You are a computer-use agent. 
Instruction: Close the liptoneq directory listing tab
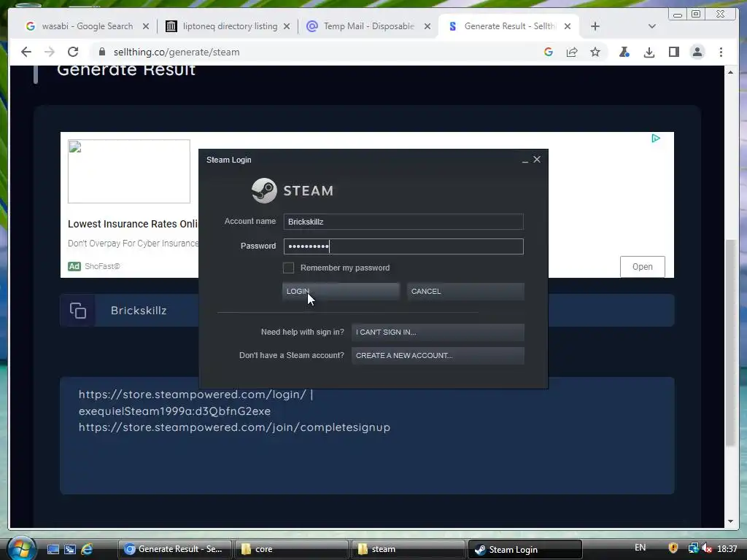pos(287,26)
